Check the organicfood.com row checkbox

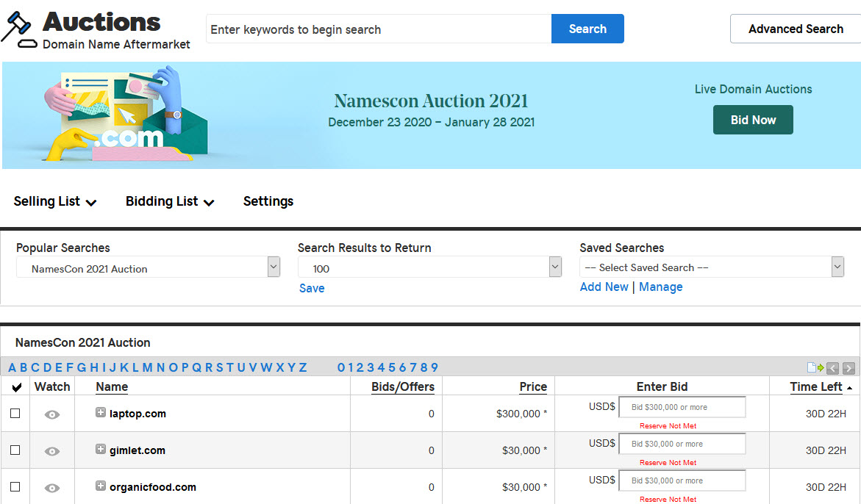point(15,486)
